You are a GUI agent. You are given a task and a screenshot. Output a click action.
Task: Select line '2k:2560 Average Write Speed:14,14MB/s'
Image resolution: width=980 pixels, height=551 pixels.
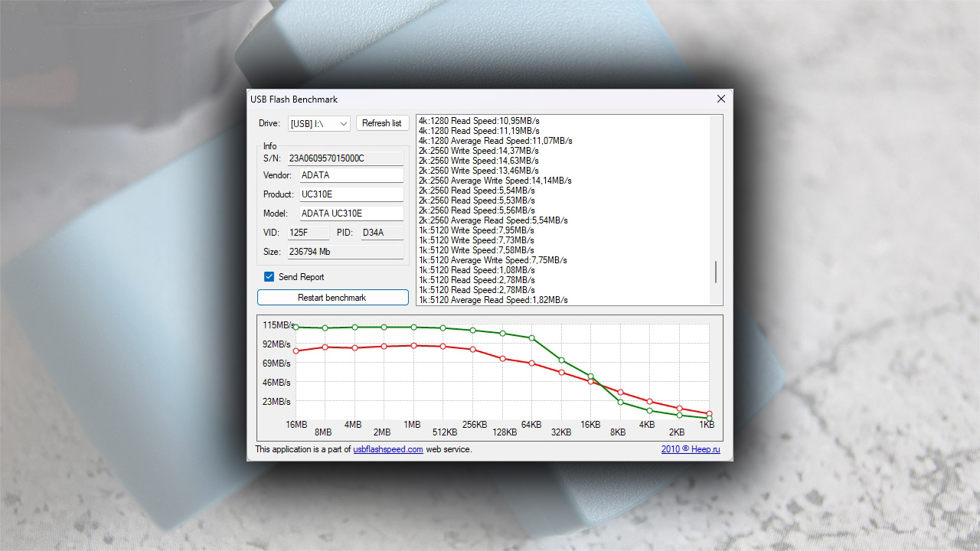point(495,181)
